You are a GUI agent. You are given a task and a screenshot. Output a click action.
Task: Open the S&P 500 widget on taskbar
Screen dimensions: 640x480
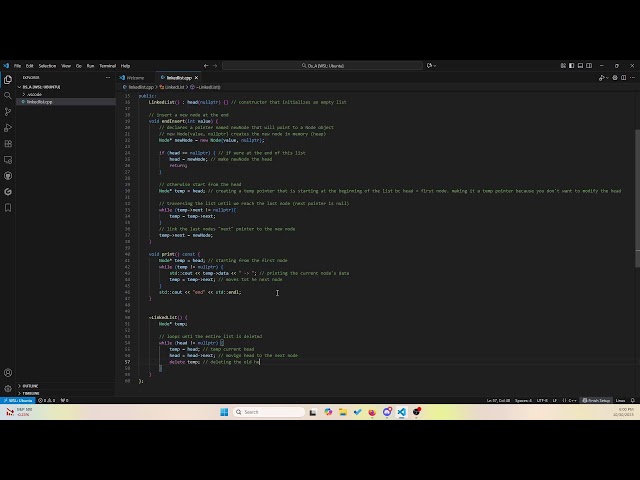tap(18, 412)
